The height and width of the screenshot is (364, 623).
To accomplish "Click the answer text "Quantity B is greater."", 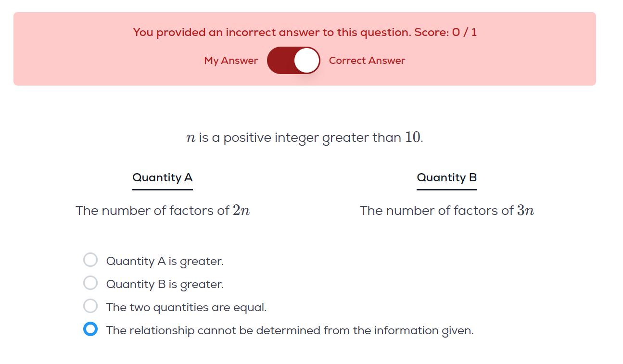I will coord(165,284).
